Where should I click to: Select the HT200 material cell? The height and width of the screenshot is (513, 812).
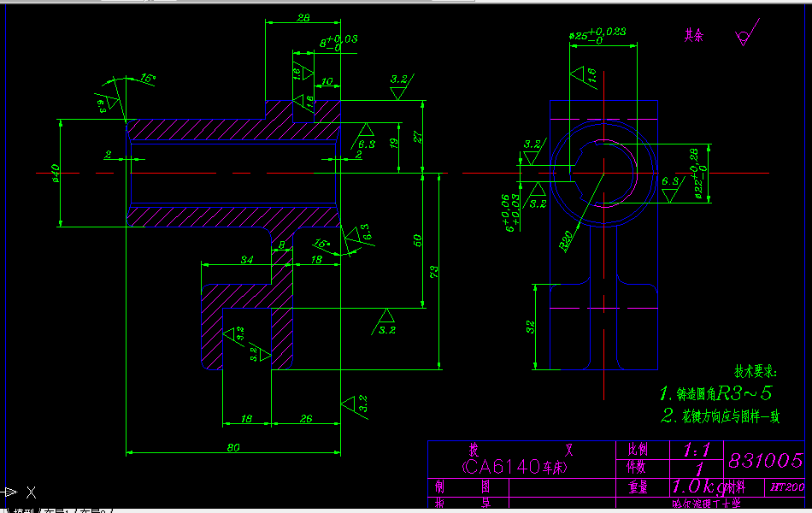[787, 487]
